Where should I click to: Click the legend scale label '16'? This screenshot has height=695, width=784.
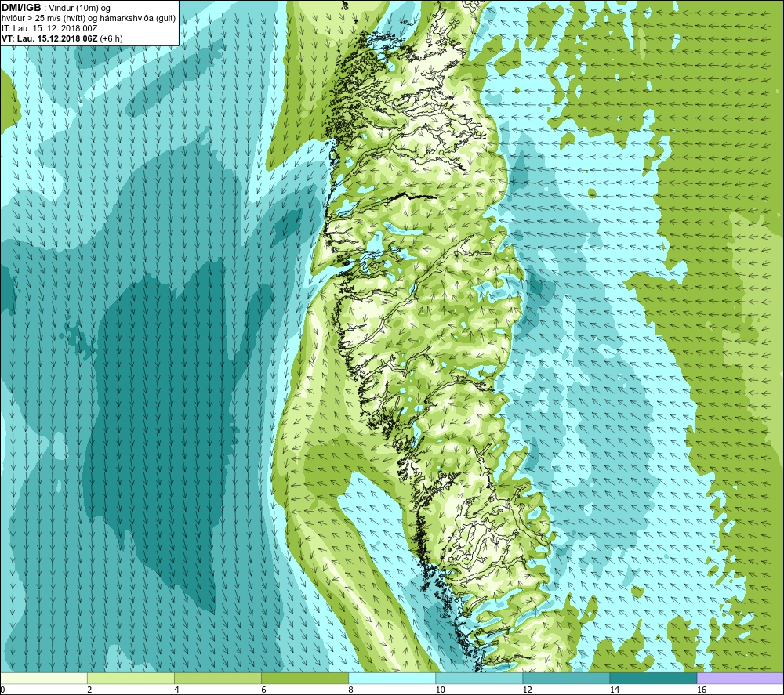pos(702,690)
